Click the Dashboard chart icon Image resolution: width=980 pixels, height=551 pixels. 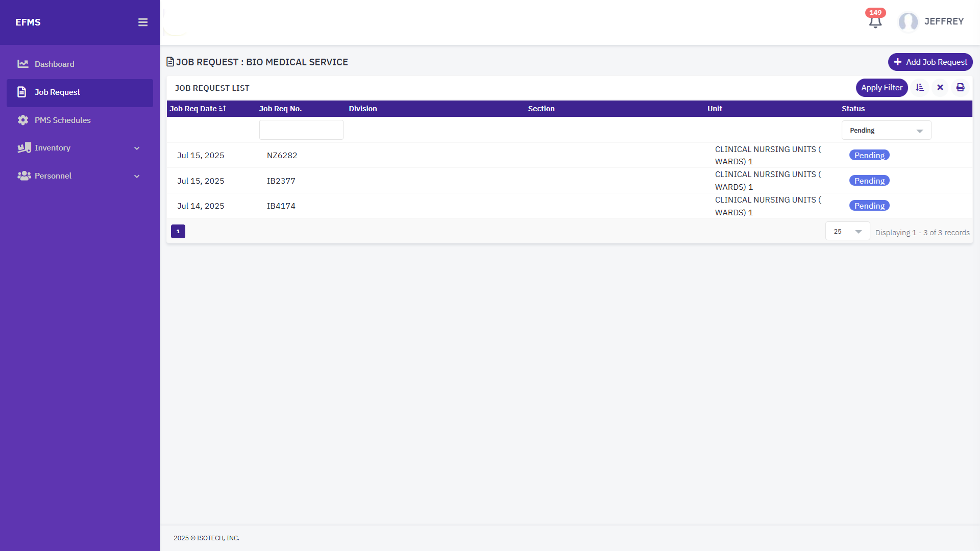pos(23,64)
